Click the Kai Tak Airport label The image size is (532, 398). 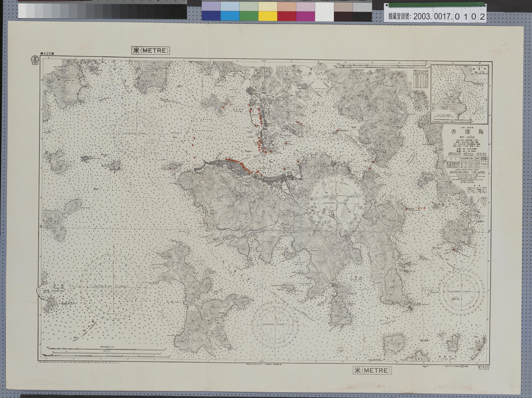pos(321,89)
